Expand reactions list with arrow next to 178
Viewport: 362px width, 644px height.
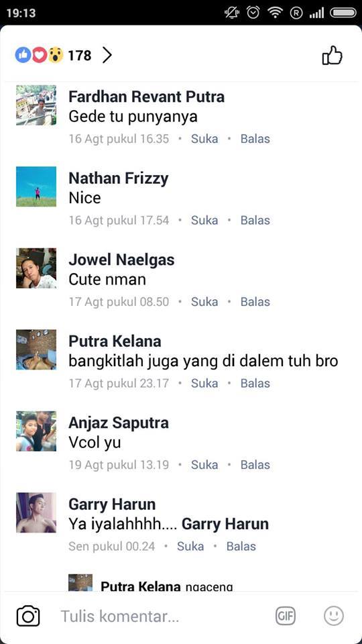click(107, 55)
